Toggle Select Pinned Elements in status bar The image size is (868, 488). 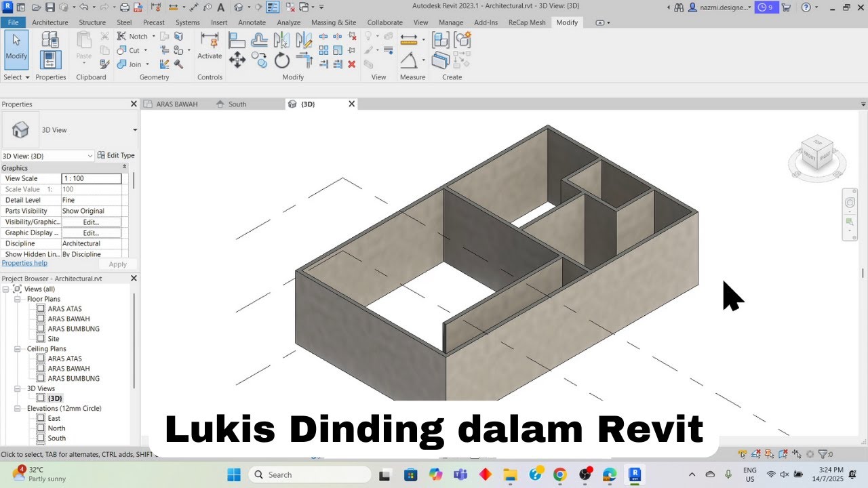pos(769,454)
